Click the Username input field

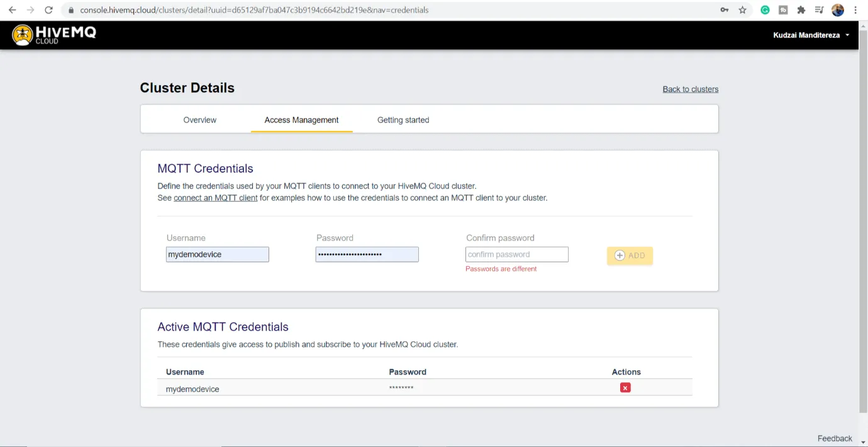pos(218,254)
